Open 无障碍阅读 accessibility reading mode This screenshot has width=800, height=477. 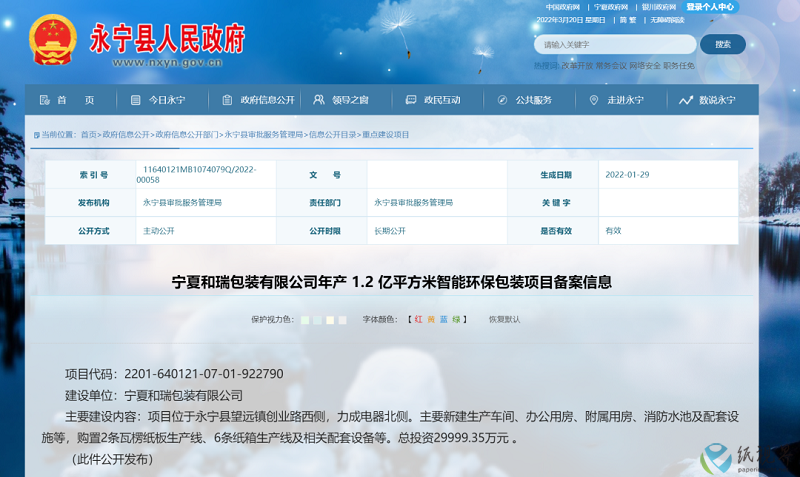click(667, 20)
